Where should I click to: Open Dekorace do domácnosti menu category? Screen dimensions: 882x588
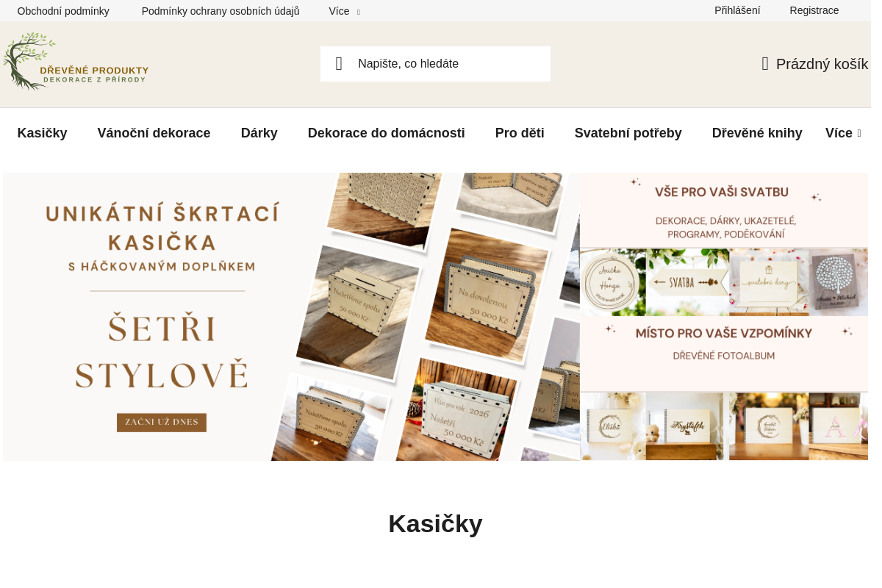coord(387,133)
